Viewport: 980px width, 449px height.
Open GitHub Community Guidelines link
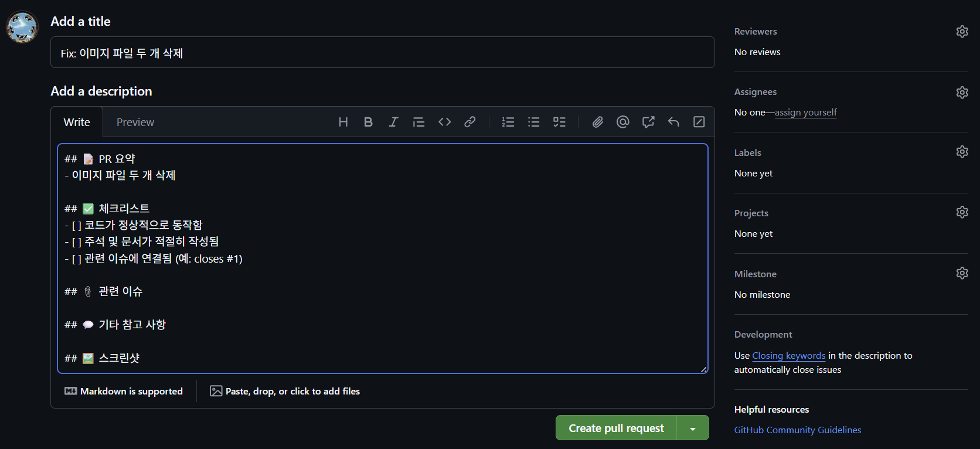coord(798,430)
